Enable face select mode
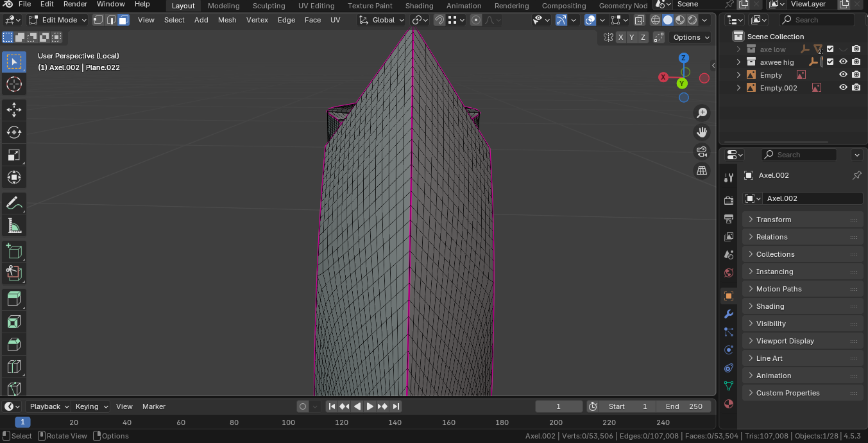 (x=124, y=20)
